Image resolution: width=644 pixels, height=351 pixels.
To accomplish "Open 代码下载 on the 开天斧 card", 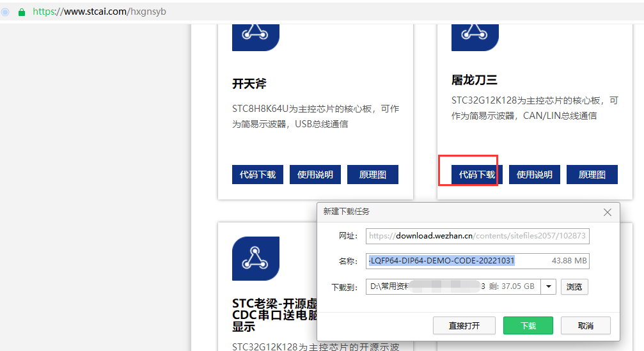I will point(258,175).
